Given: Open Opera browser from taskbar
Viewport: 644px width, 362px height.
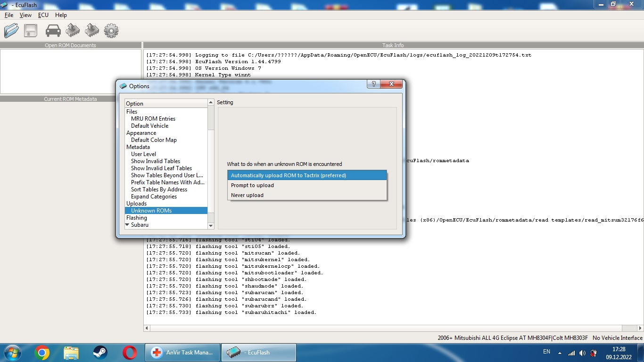Looking at the screenshot, I should pos(130,353).
